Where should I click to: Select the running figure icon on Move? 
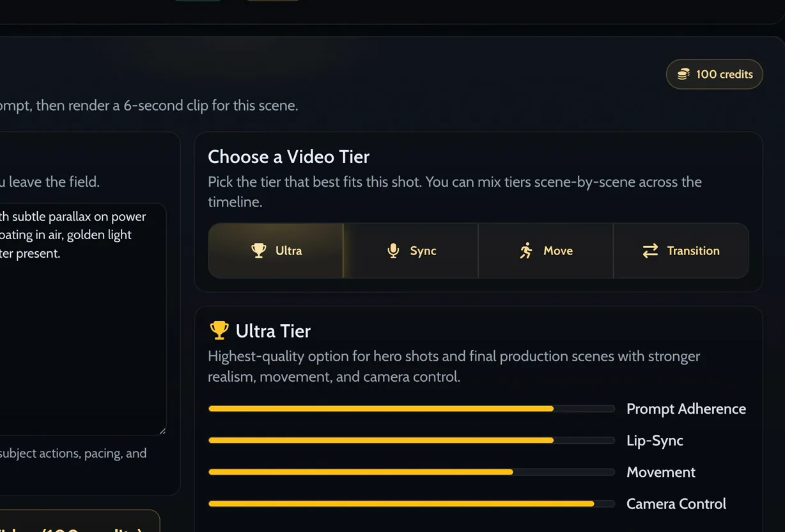pos(526,250)
